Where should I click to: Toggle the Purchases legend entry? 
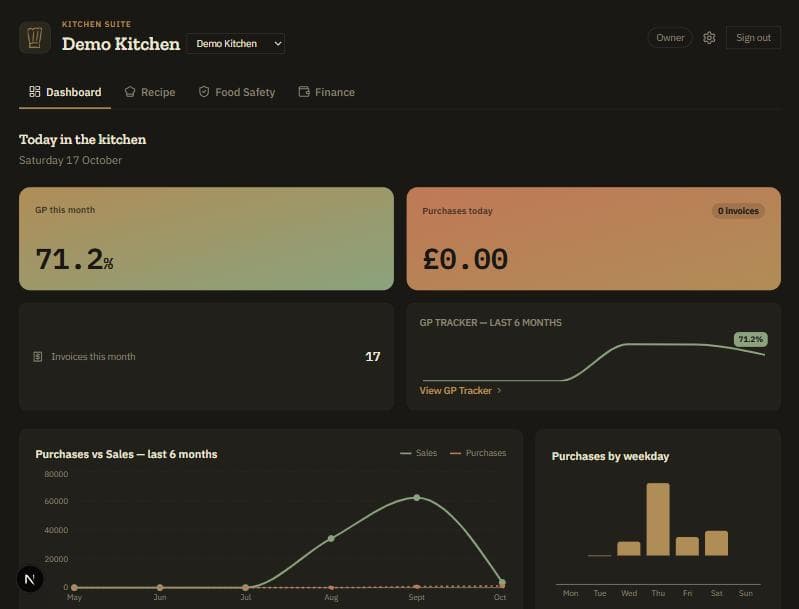(x=478, y=453)
